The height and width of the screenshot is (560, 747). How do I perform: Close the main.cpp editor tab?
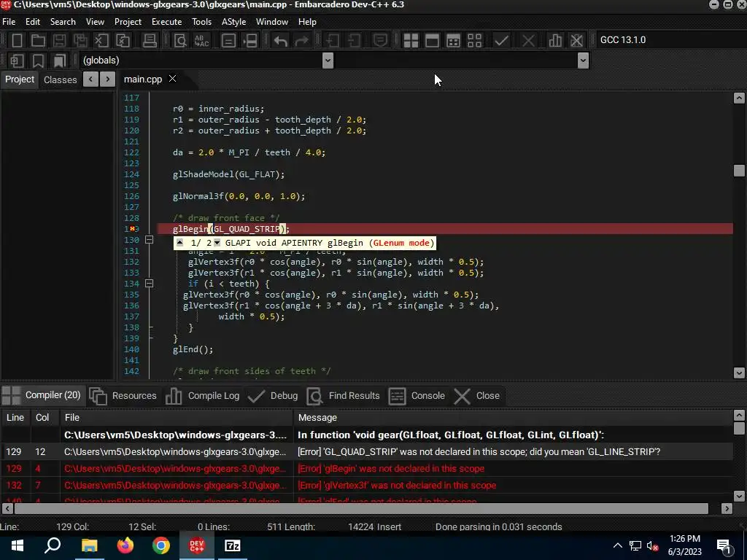[x=172, y=79]
